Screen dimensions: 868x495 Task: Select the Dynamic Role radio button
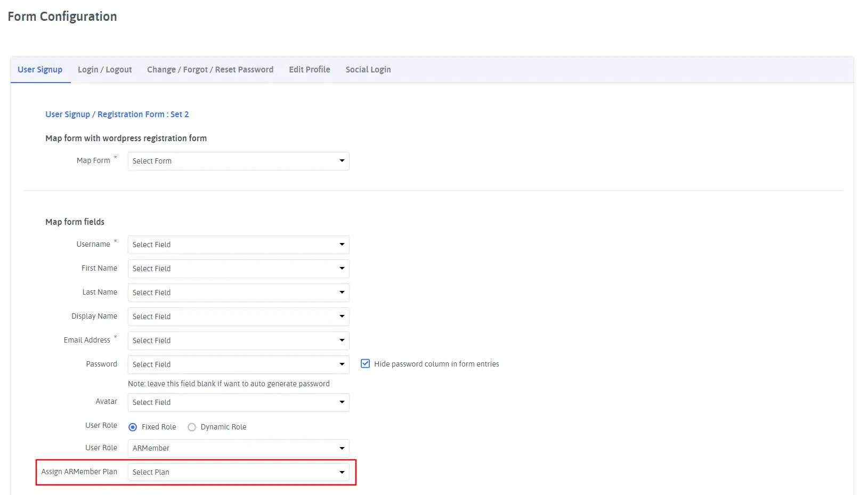coord(192,427)
